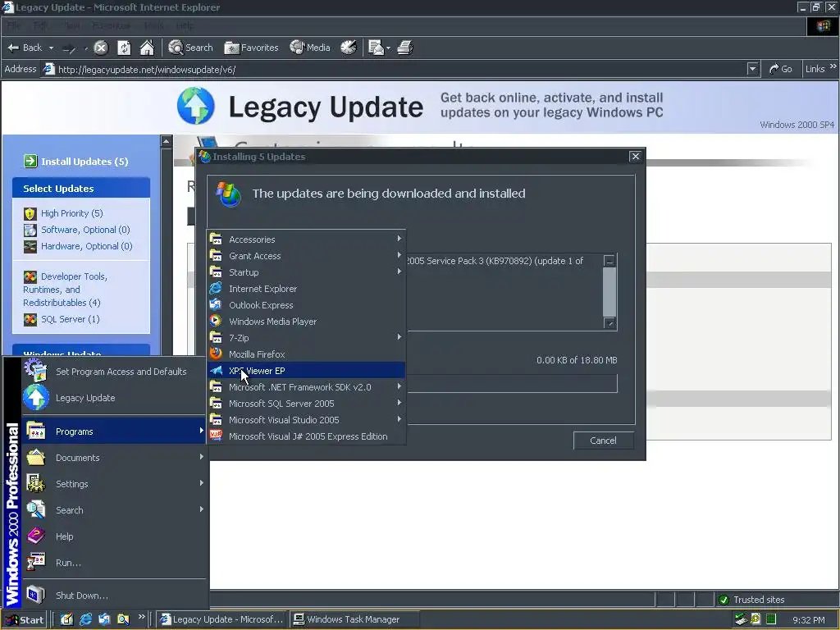Screen dimensions: 840x630
Task: Click Legacy Update Start menu icon
Action: point(35,398)
